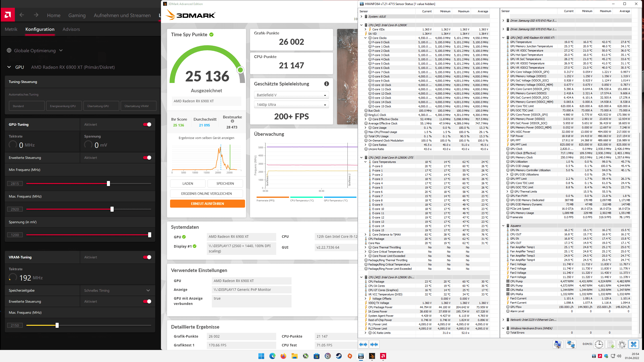Click Min Frequenz value field 2815

coord(15,184)
